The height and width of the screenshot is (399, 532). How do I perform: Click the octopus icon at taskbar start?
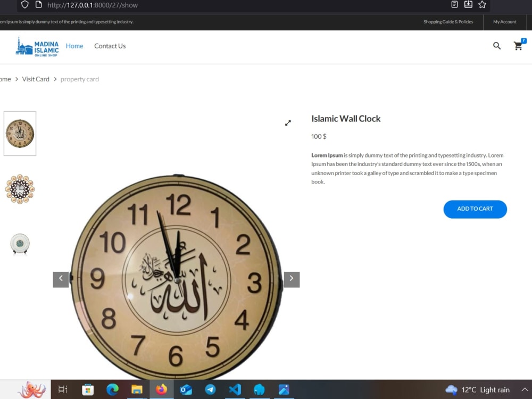[31, 390]
